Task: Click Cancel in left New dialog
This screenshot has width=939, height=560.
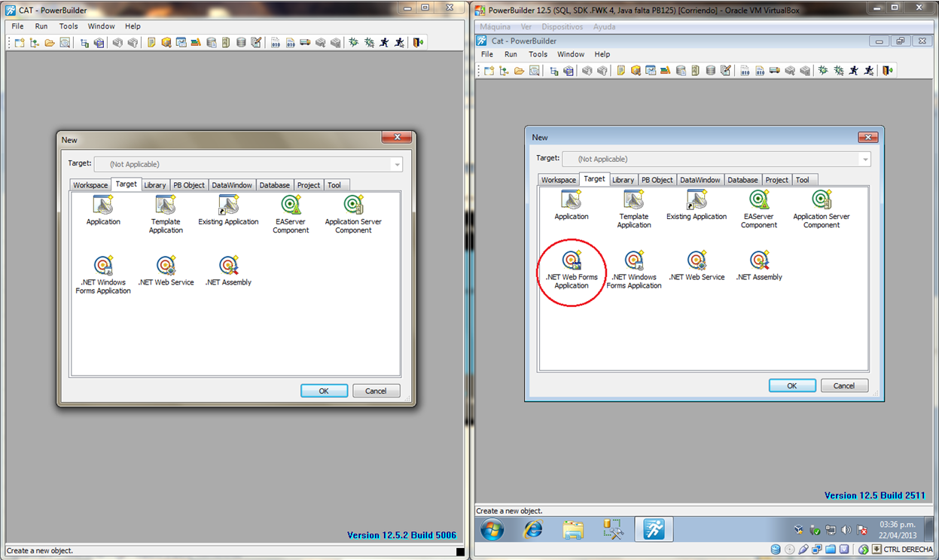Action: (376, 391)
